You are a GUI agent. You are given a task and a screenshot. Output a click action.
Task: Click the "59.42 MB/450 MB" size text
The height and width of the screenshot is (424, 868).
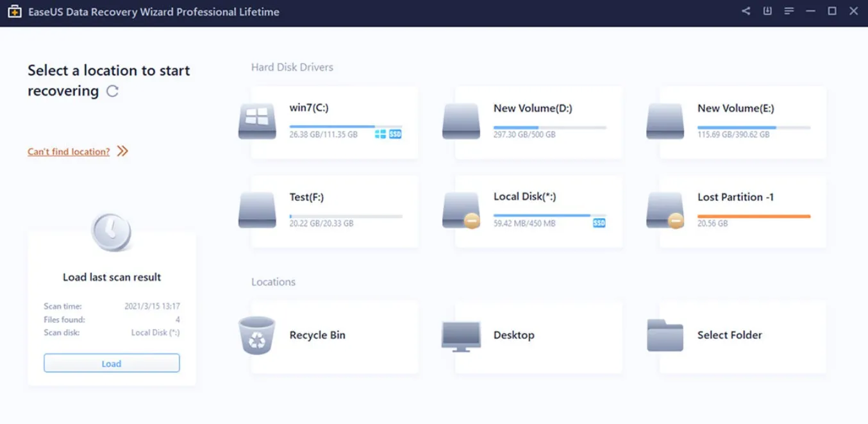click(524, 223)
